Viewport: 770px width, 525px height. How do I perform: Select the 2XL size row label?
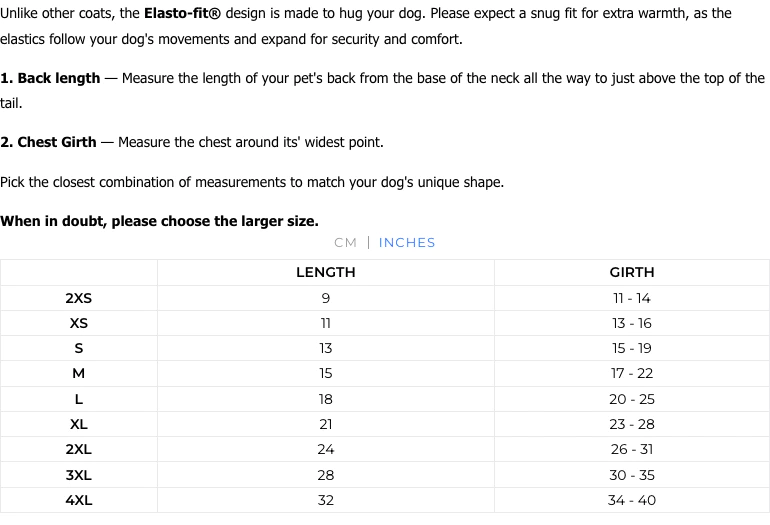(x=79, y=449)
